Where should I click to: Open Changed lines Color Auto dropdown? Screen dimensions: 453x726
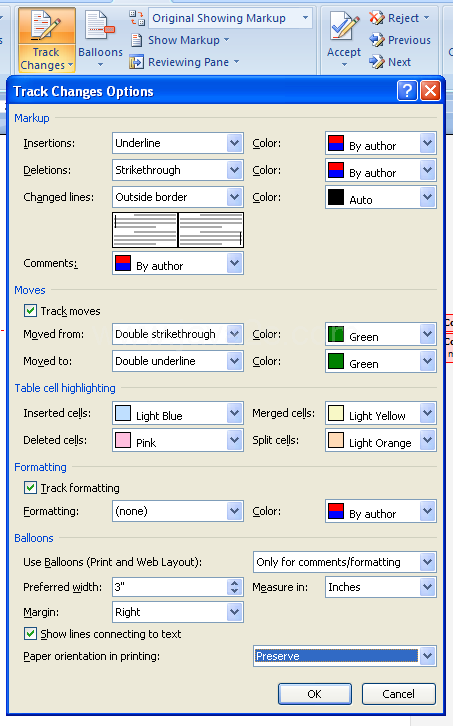coord(381,197)
